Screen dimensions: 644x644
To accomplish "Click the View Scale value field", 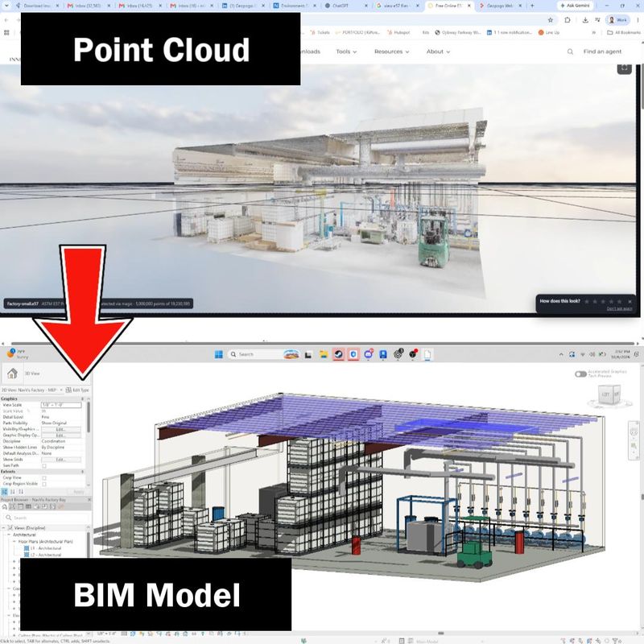I will 61,405.
